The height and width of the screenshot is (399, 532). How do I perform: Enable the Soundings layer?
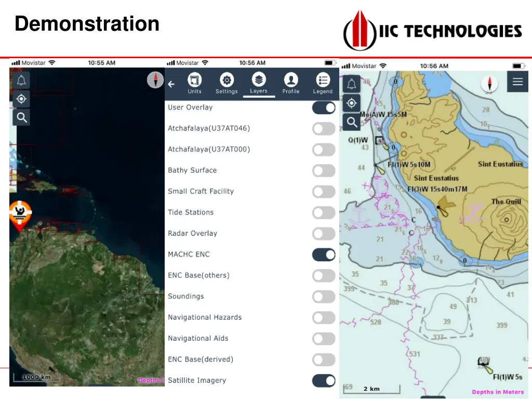[x=324, y=297]
